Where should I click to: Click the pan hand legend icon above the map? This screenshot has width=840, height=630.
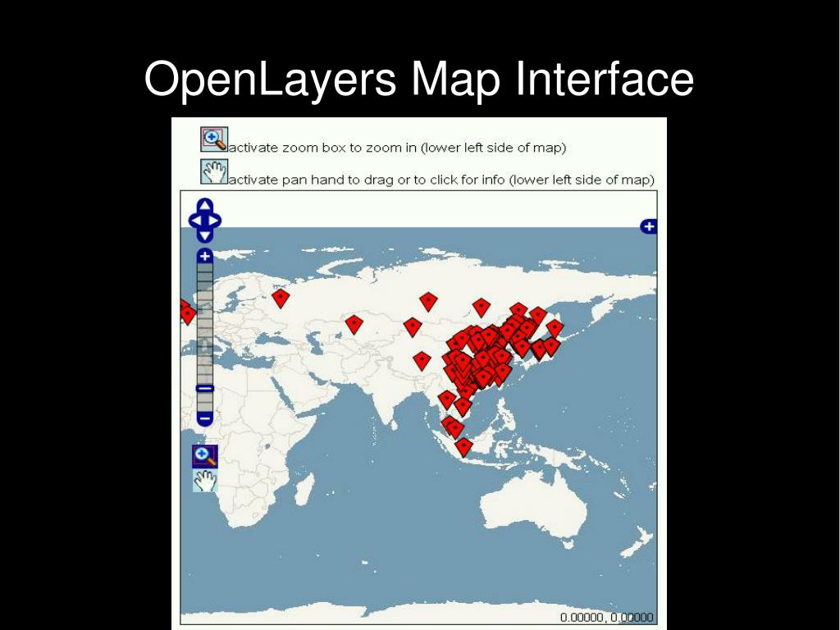[x=214, y=172]
